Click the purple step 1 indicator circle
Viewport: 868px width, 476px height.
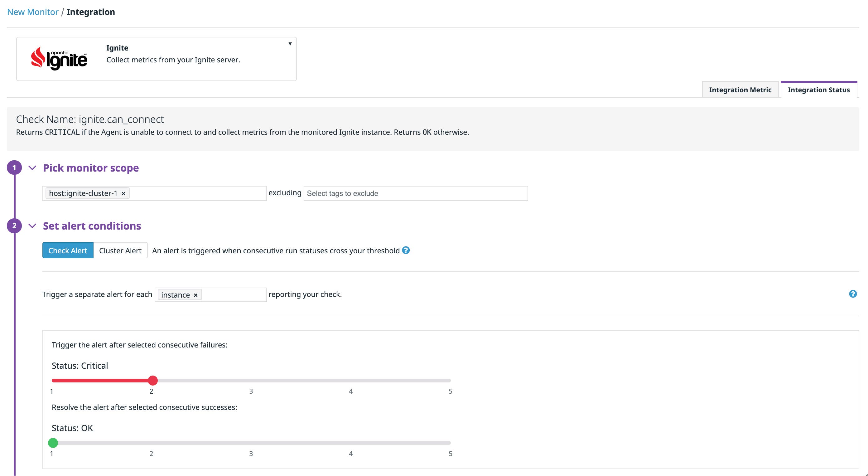coord(14,168)
